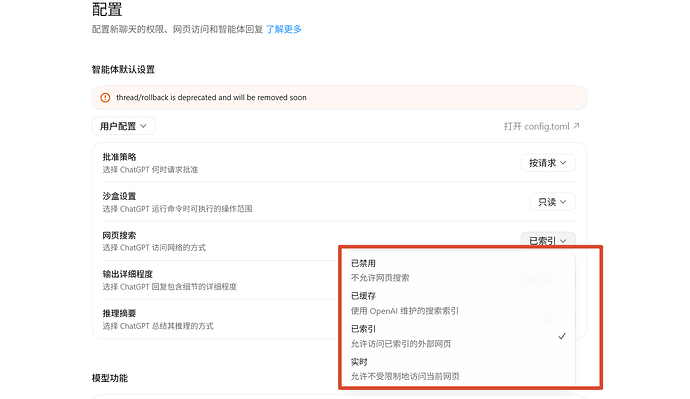Expand the 批准策略 按请求 dropdown
The image size is (690, 399).
click(548, 163)
